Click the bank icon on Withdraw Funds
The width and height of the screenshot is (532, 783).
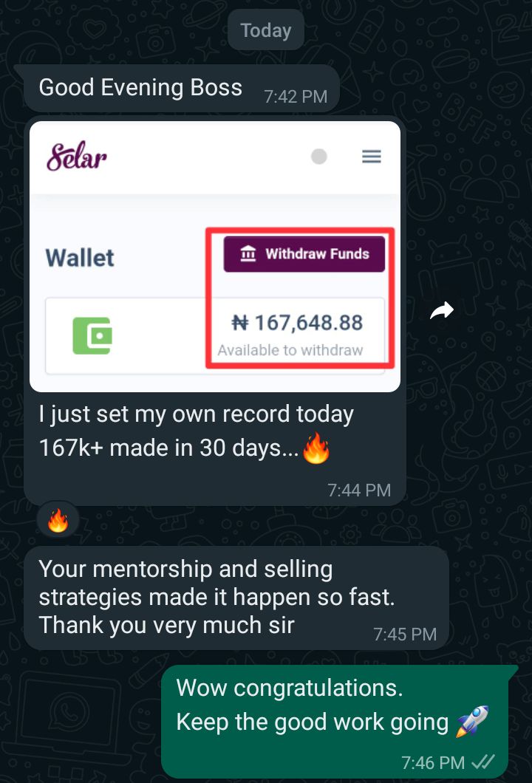coord(249,254)
